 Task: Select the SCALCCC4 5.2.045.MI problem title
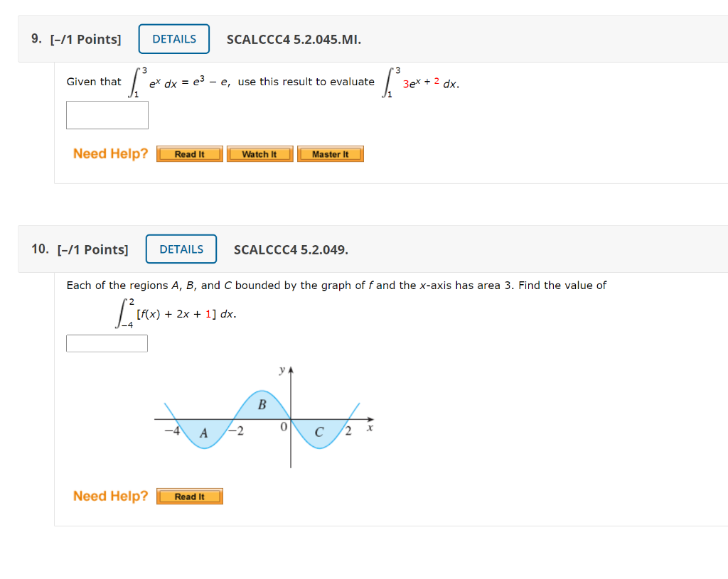tap(294, 40)
